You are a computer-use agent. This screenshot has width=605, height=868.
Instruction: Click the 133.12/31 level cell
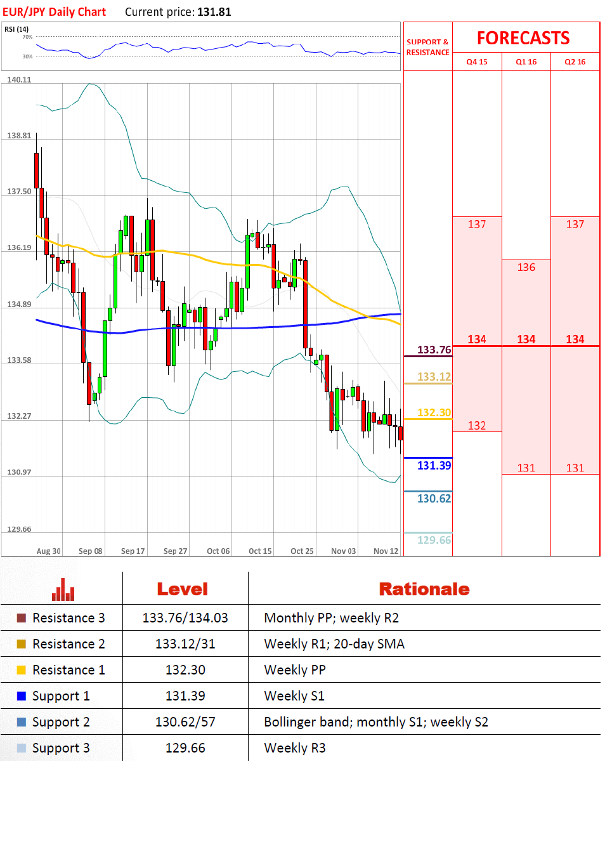click(185, 644)
